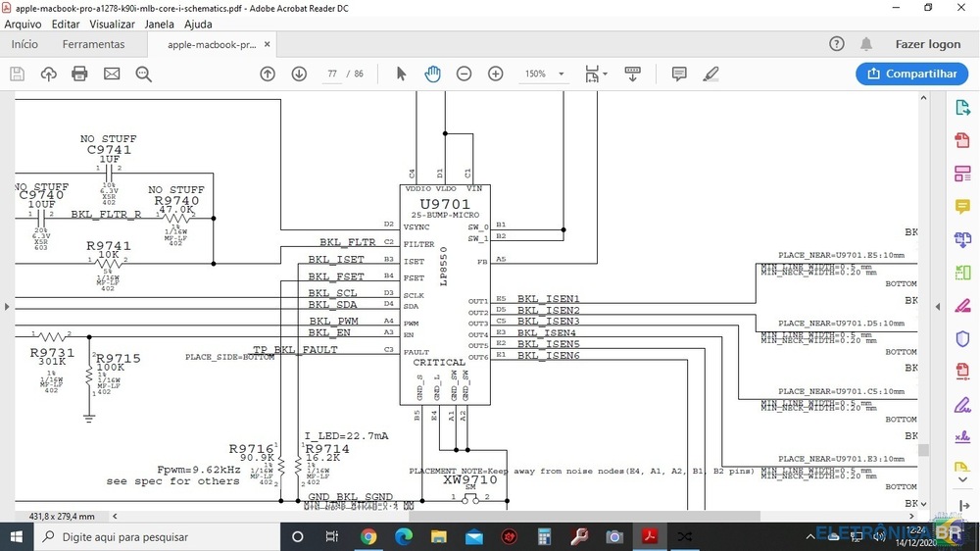This screenshot has height=551, width=980.
Task: Zoom in with the plus button
Action: pyautogui.click(x=496, y=74)
